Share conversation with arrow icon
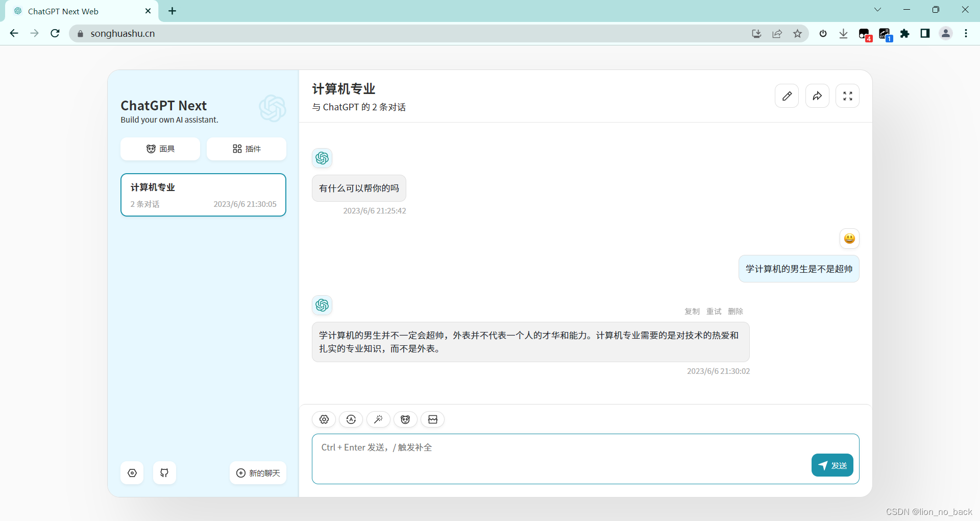This screenshot has width=980, height=521. 817,96
